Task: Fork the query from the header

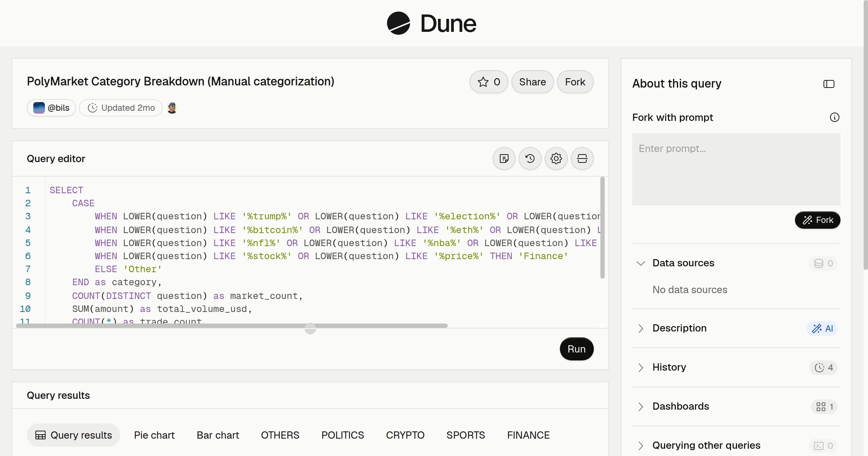Action: 575,82
